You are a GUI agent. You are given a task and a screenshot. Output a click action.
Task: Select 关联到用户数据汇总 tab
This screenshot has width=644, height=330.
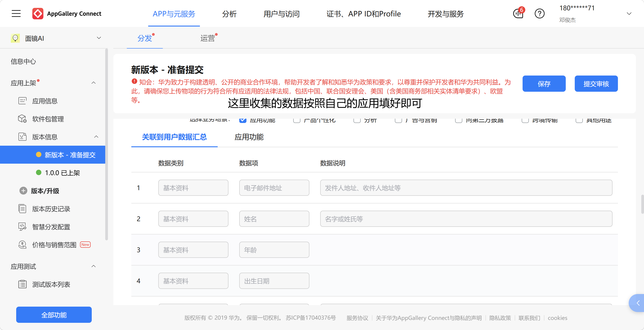click(174, 137)
